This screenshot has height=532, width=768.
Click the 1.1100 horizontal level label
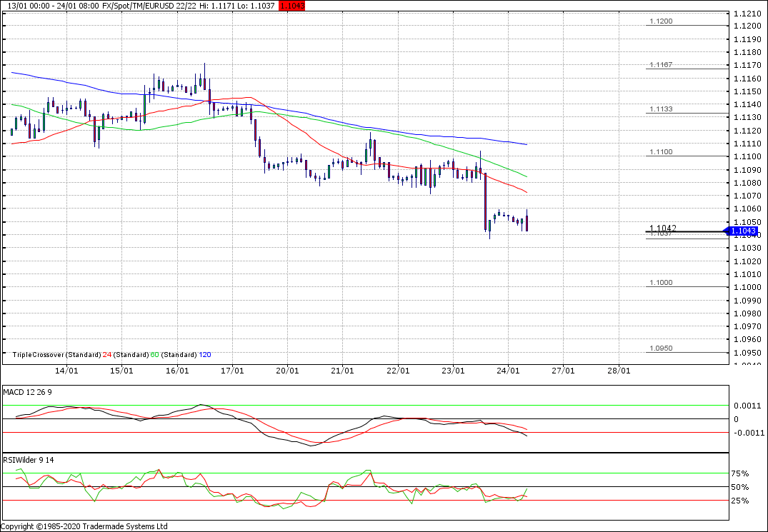pyautogui.click(x=661, y=152)
